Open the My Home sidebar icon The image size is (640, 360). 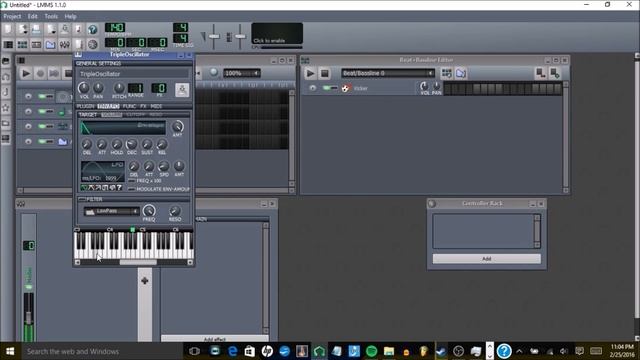(x=6, y=123)
